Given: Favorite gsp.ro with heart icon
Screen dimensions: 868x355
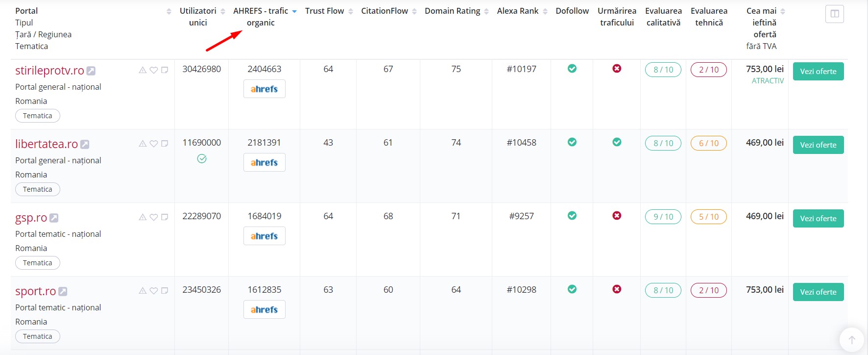Looking at the screenshot, I should pyautogui.click(x=154, y=217).
